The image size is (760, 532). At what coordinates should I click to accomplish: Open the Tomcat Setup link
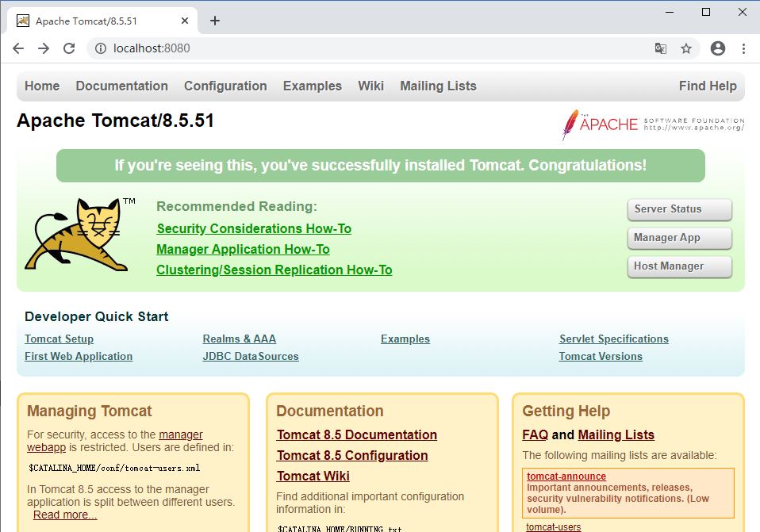pyautogui.click(x=59, y=339)
